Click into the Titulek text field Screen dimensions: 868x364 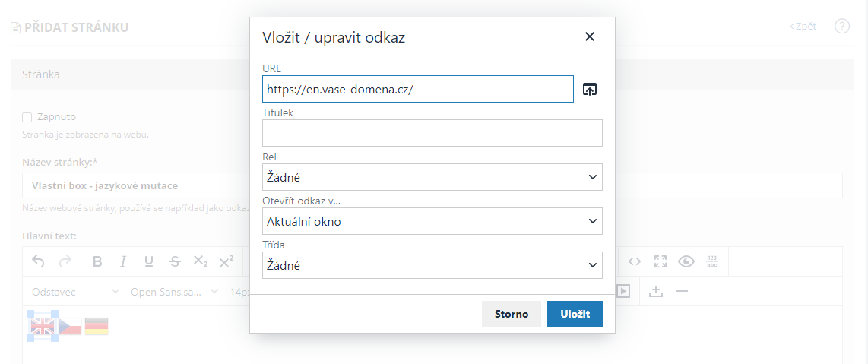point(432,133)
